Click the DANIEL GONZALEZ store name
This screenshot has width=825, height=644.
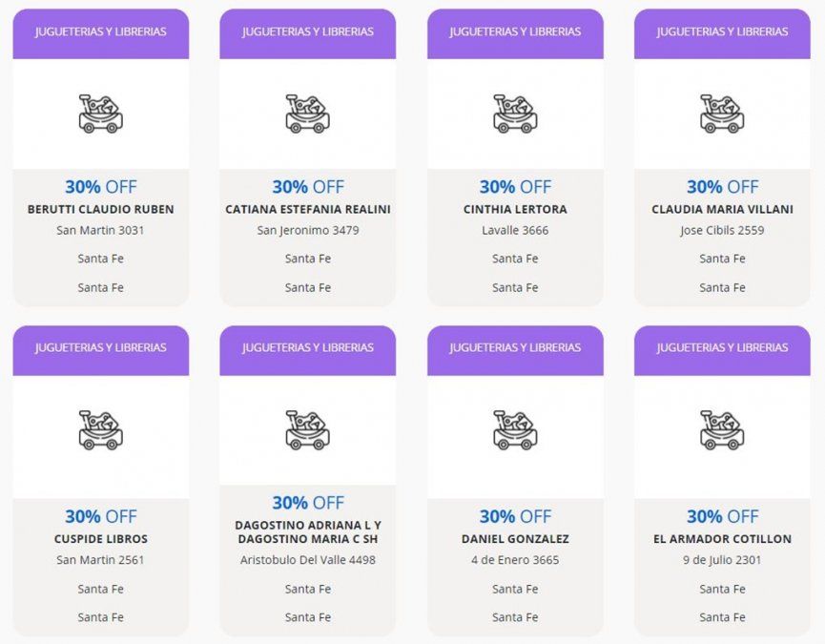pos(515,539)
